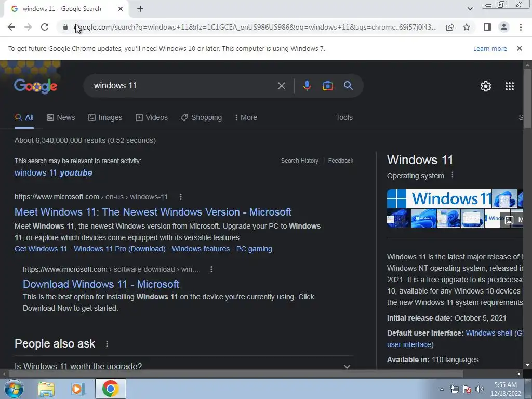View site information via lock icon
This screenshot has width=532, height=399.
[65, 27]
